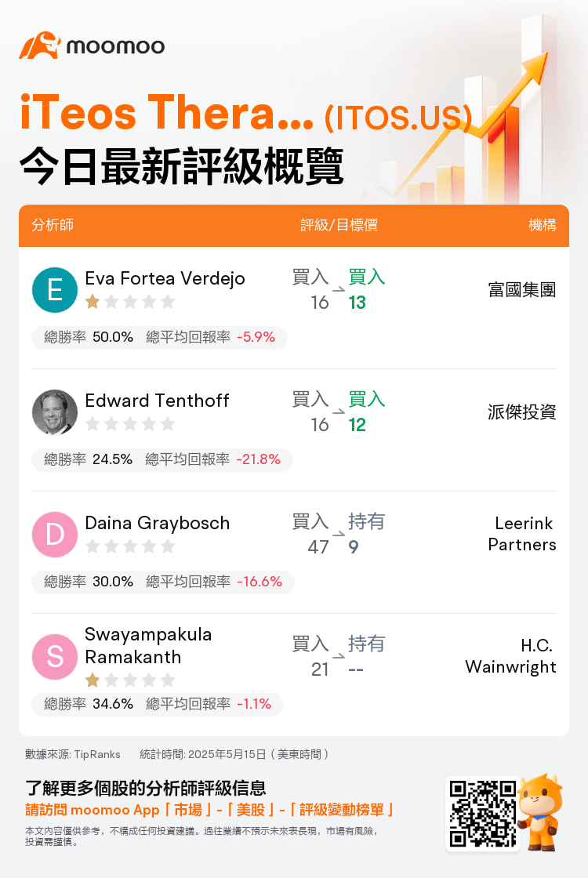Click Swayampakula Ramakanth's gold star rating
Viewport: 588px width, 878px height.
pos(130,680)
